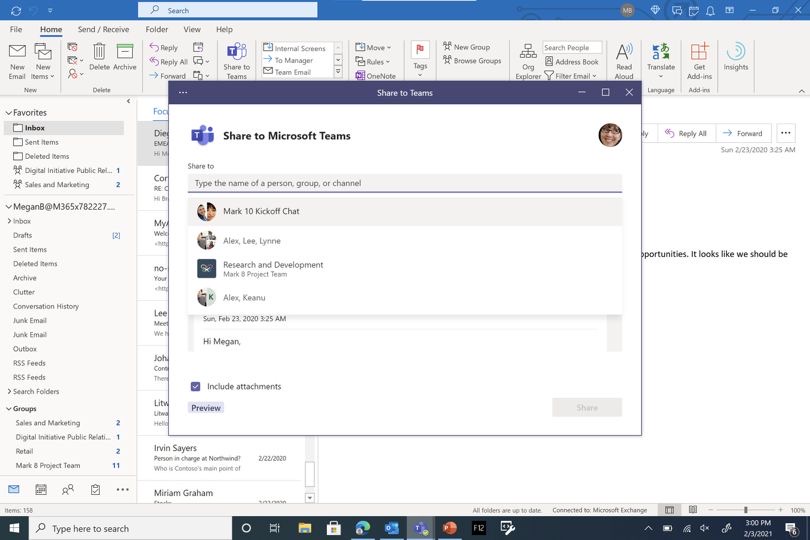Switch to the Tasks view
810x540 pixels.
tap(95, 489)
